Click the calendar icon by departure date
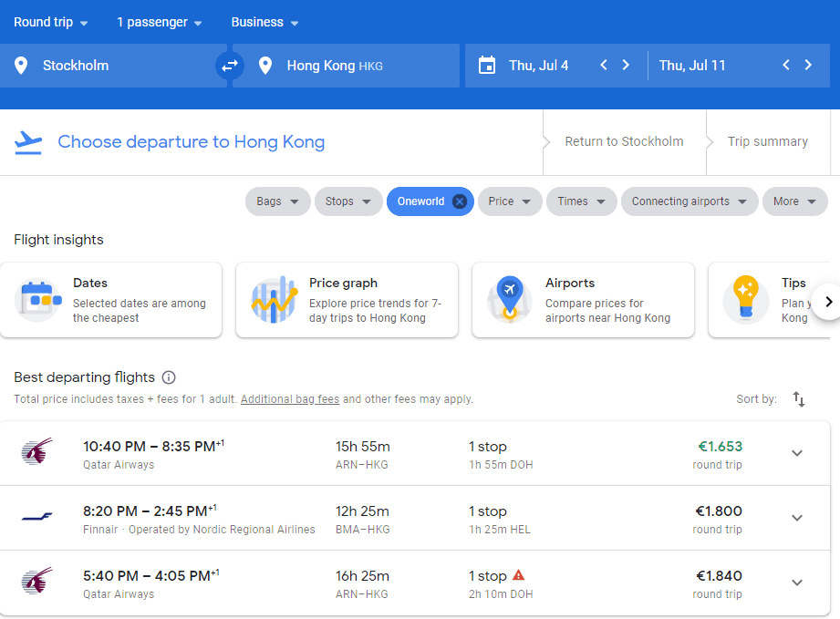The width and height of the screenshot is (840, 619). (x=487, y=65)
